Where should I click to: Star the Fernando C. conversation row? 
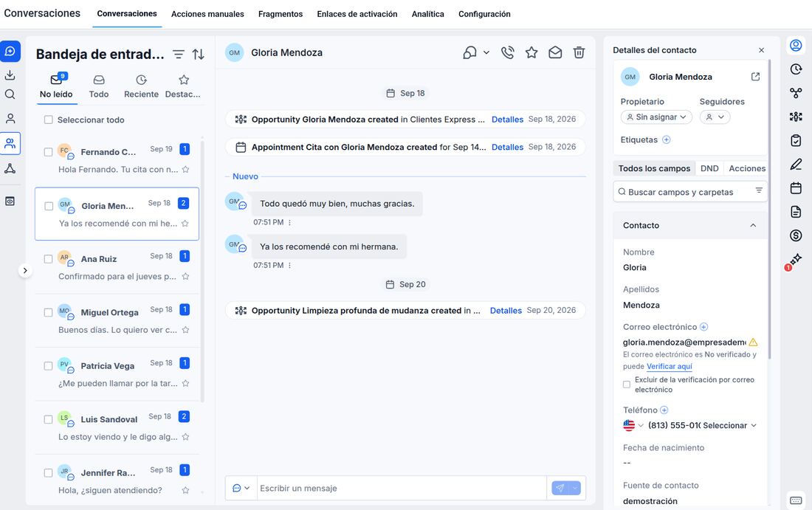(x=185, y=169)
